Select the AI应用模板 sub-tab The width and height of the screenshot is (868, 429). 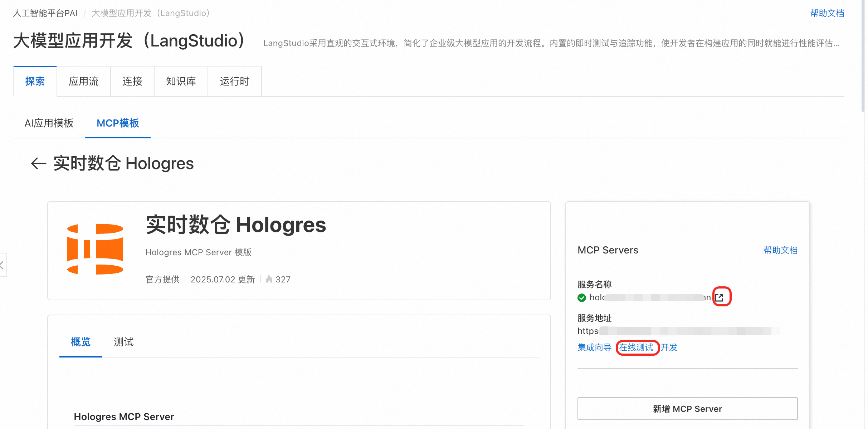point(49,123)
